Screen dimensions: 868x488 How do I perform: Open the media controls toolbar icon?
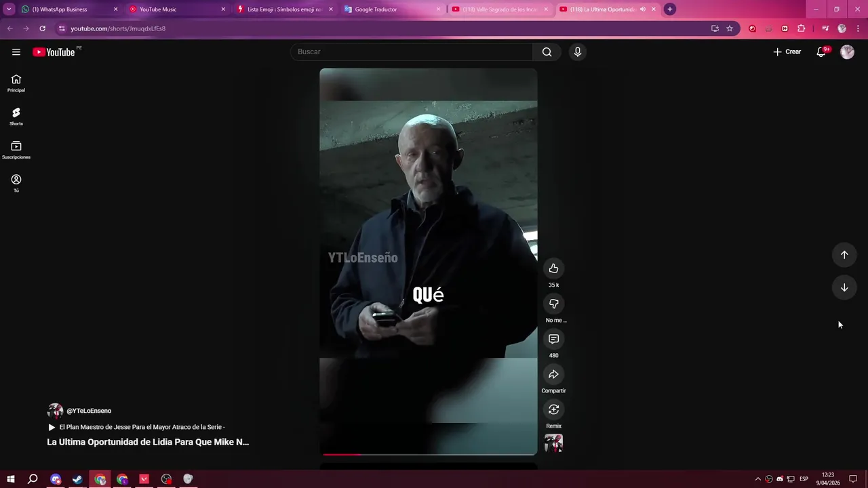(825, 28)
